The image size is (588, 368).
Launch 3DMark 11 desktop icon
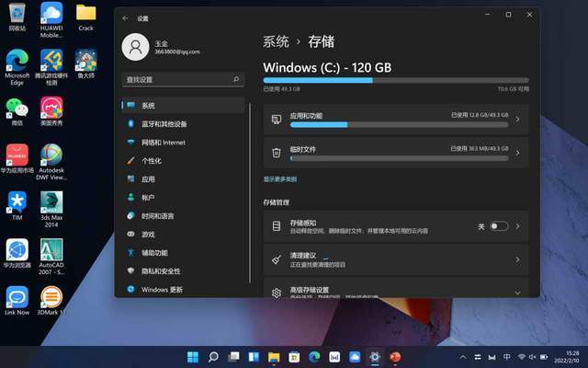[x=51, y=300]
